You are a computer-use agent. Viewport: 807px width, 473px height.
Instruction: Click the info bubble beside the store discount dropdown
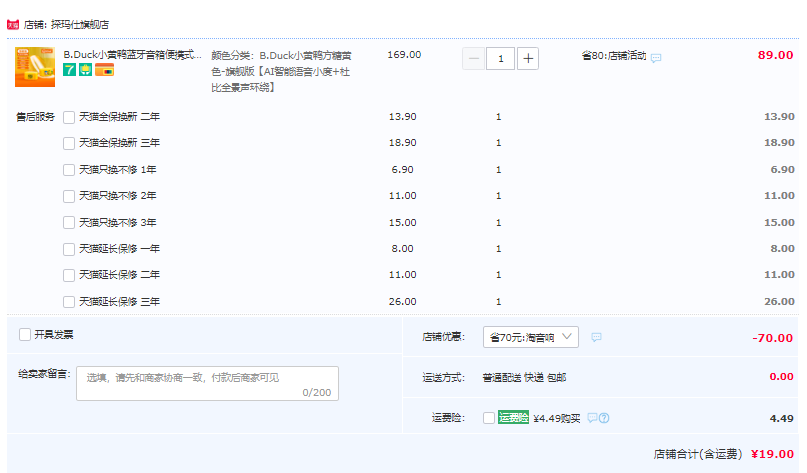point(596,337)
